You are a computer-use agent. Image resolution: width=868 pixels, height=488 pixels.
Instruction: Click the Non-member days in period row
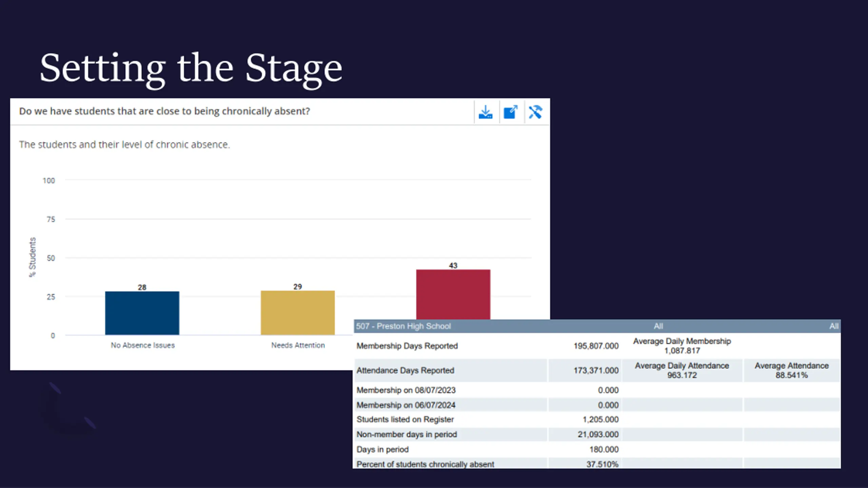click(488, 434)
